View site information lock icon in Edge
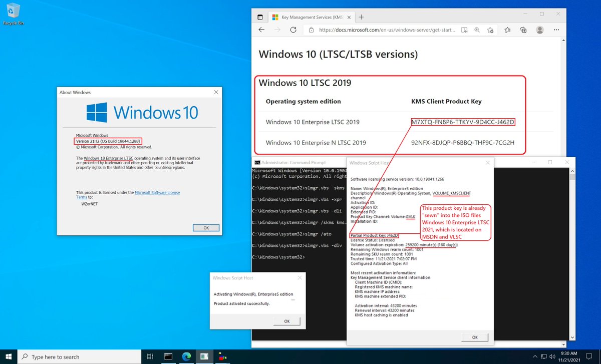Viewport: 601px width, 364px height. pyautogui.click(x=312, y=30)
